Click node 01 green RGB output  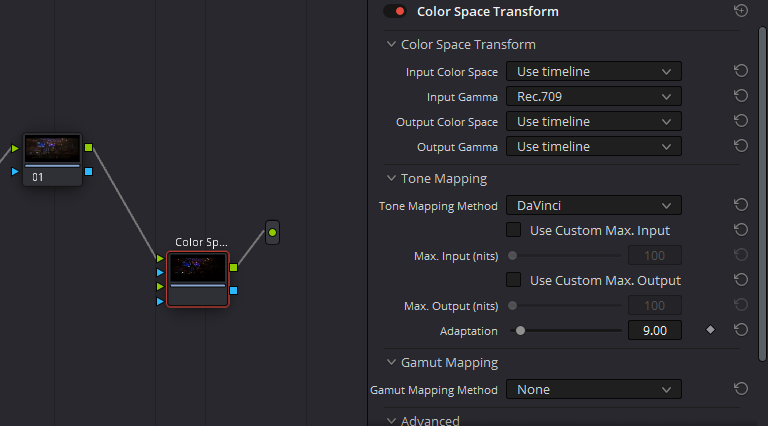pos(89,147)
